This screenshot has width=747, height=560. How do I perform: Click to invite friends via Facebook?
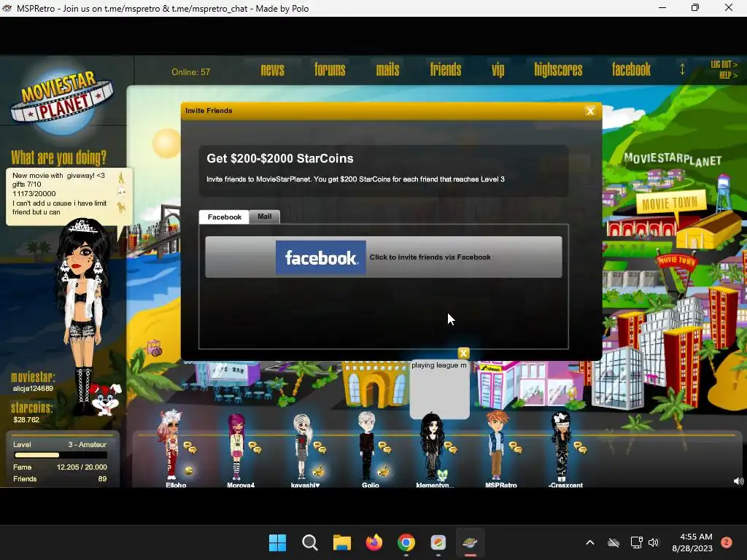pyautogui.click(x=384, y=257)
